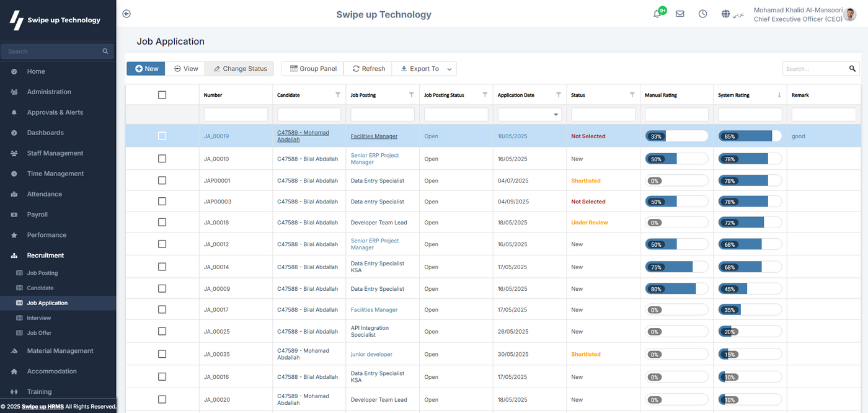Viewport: 868px width, 413px height.
Task: Click the New button
Action: point(146,69)
